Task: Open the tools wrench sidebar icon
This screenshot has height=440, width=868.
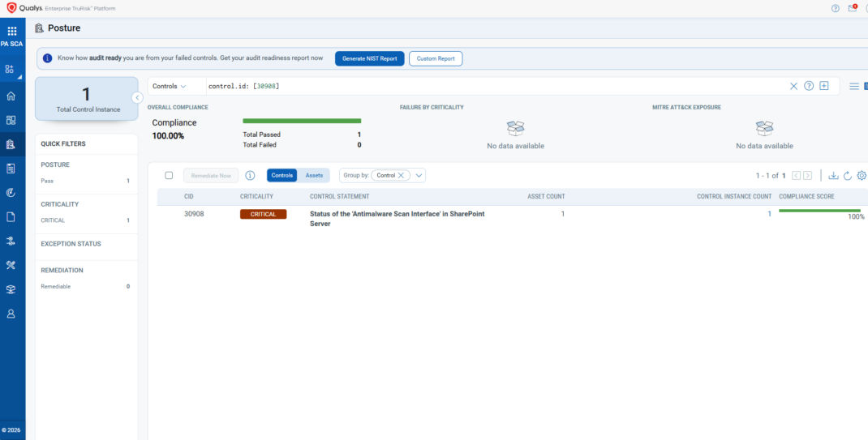Action: (11, 265)
